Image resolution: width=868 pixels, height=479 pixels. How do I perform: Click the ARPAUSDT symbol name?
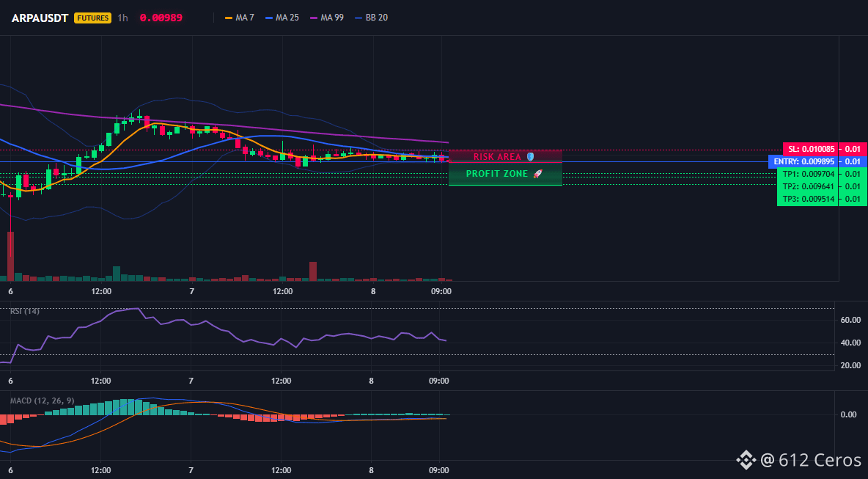40,18
